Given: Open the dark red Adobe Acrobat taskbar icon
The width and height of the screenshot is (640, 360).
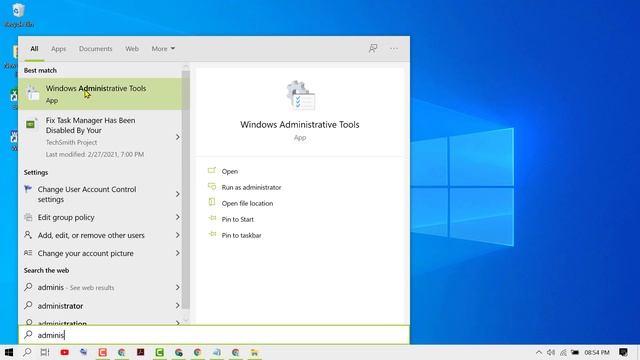Looking at the screenshot, I should tap(140, 352).
